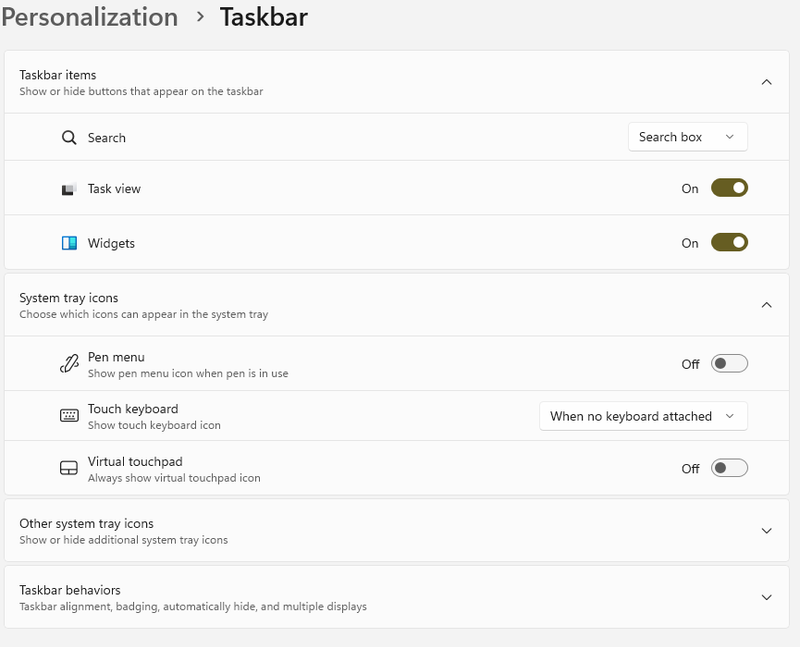Screen dimensions: 800x647
Task: Click the Pen menu icon
Action: pyautogui.click(x=69, y=365)
